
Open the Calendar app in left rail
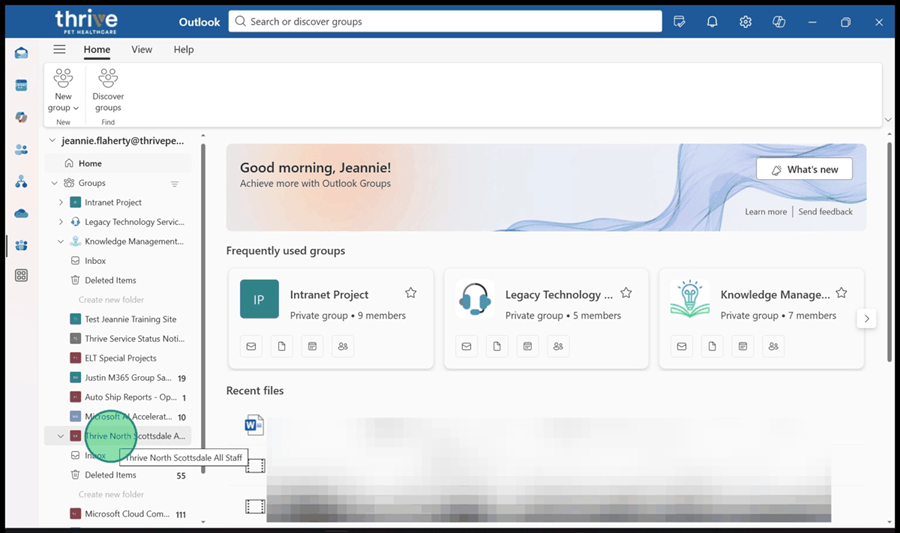[21, 85]
